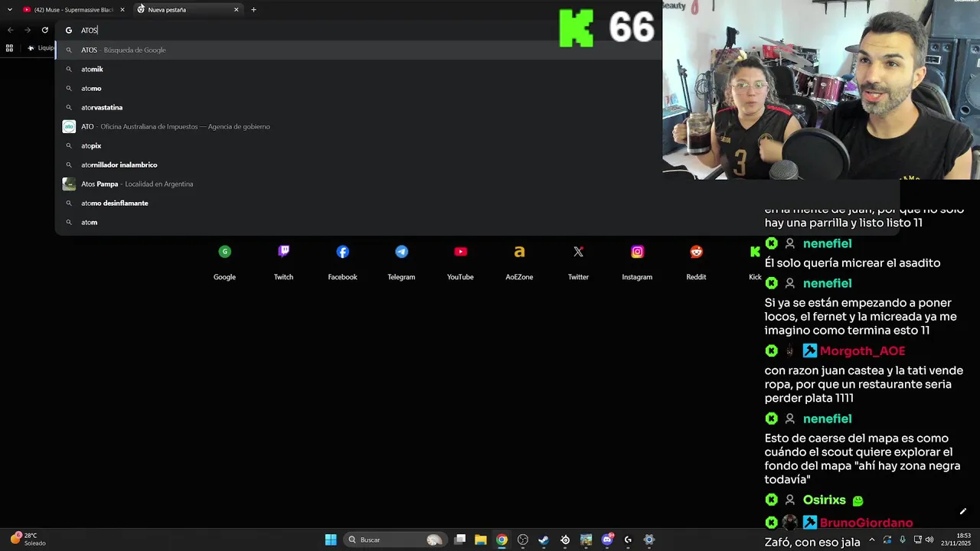Open Logitech G HUB from the taskbar
Image resolution: width=980 pixels, height=551 pixels.
(628, 540)
